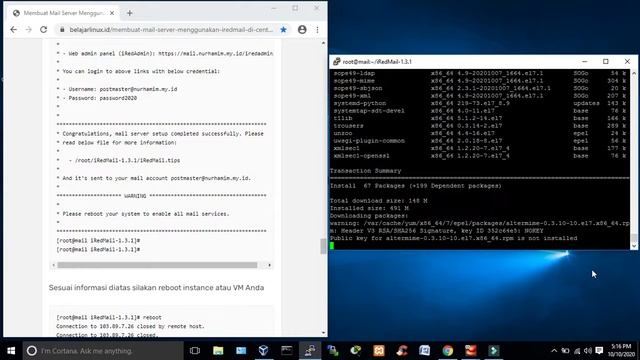Go forward in the Chrome browser
The image size is (640, 360).
29,29
